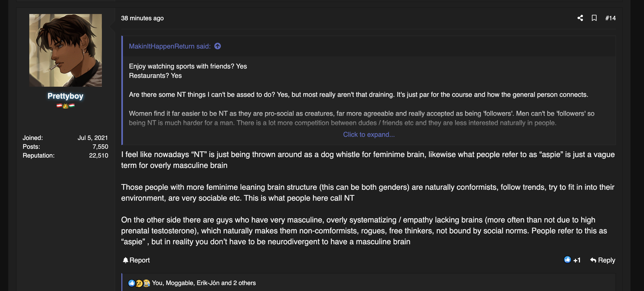The image size is (644, 291).
Task: Share post #14 via share icon
Action: pyautogui.click(x=580, y=18)
